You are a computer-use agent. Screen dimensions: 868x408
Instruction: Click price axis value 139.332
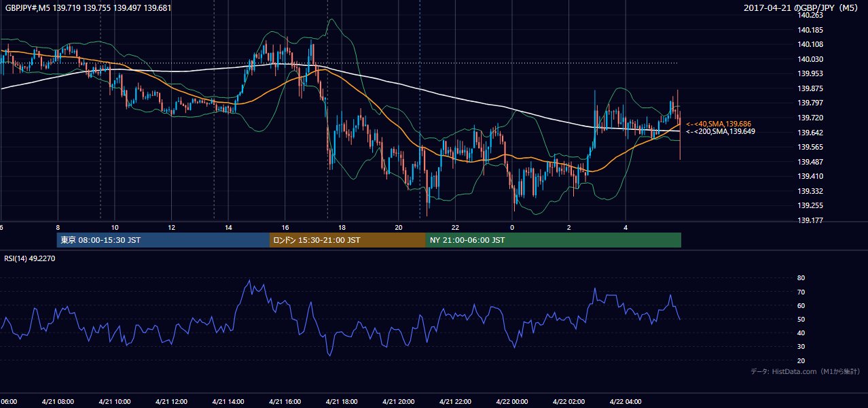click(812, 191)
